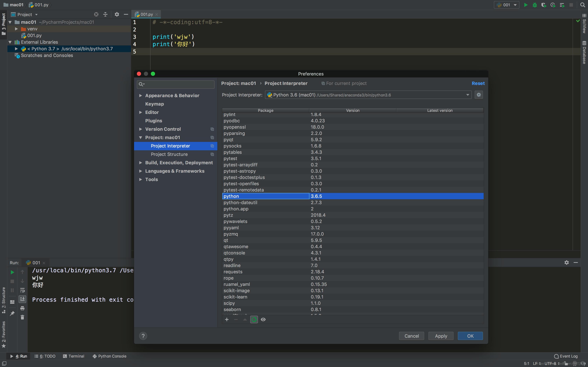Image resolution: width=588 pixels, height=367 pixels.
Task: Click the trash icon in Run panel
Action: pos(22,317)
